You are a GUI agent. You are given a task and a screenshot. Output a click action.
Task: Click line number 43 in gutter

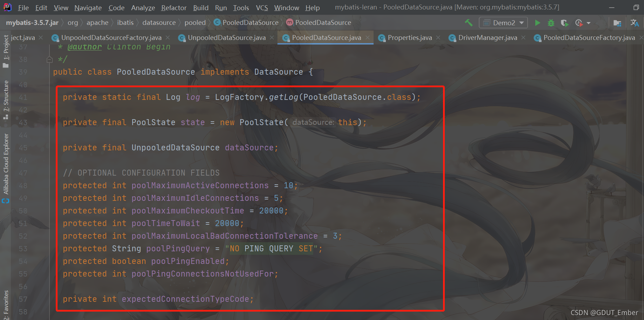[23, 123]
